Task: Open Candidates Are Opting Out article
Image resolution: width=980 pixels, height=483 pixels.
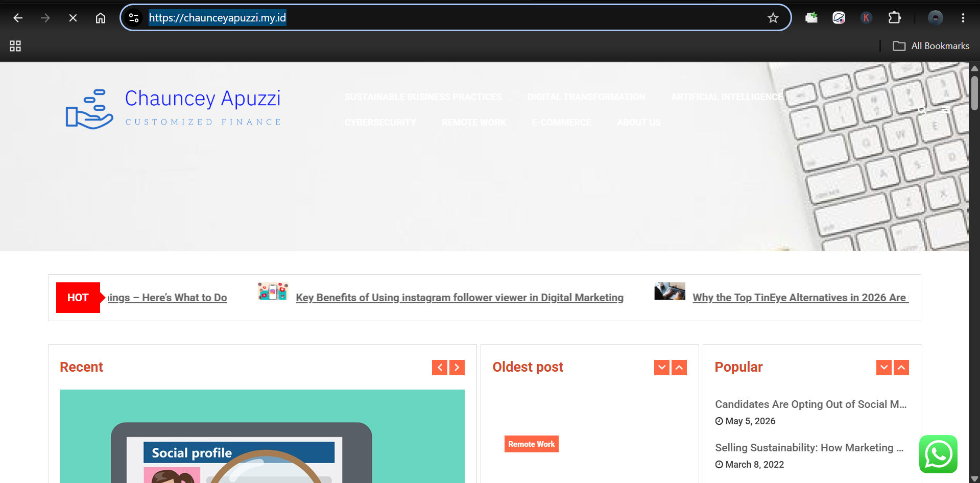Action: coord(811,404)
